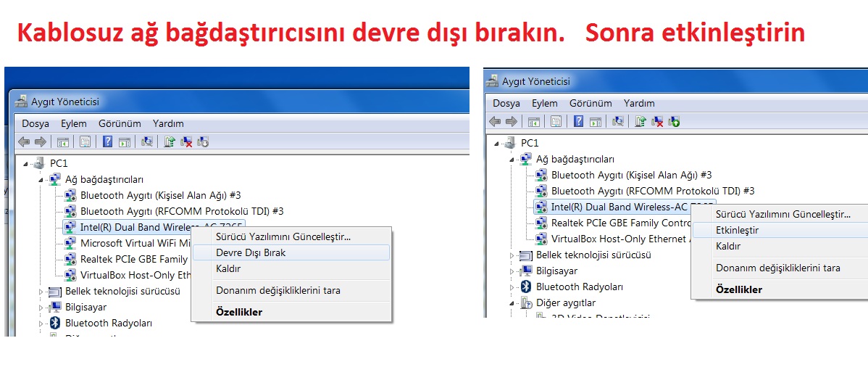This screenshot has height=383, width=868.
Task: Collapse 'Diğer aygıtlar' node in the right window
Action: tap(512, 302)
